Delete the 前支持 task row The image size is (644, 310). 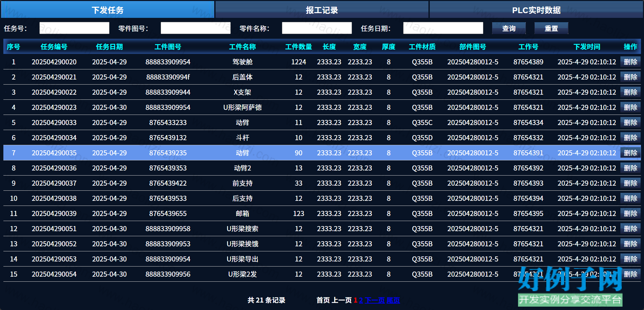(x=631, y=183)
